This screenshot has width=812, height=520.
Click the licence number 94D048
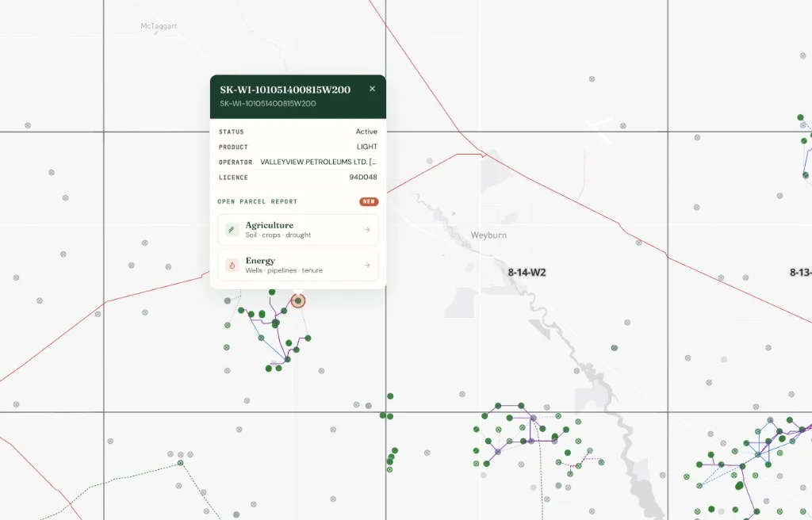[363, 177]
